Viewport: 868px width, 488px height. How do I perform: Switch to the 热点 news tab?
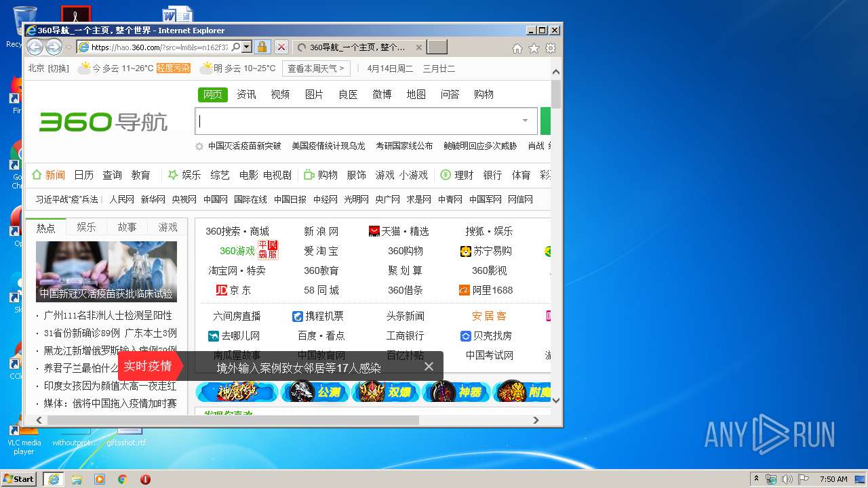pos(46,228)
